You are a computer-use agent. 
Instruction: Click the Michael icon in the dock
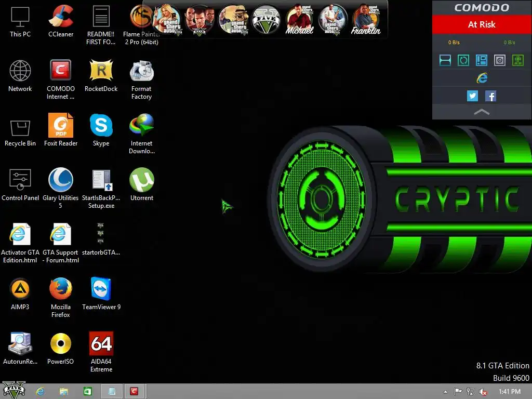pos(299,20)
